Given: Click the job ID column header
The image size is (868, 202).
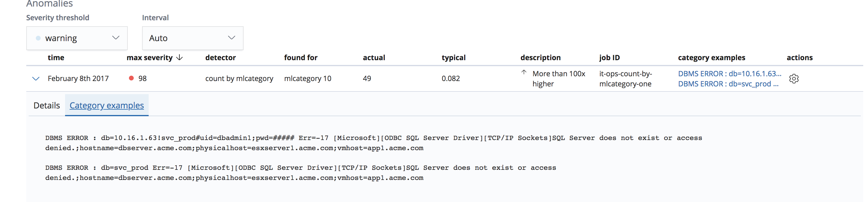Looking at the screenshot, I should 609,58.
